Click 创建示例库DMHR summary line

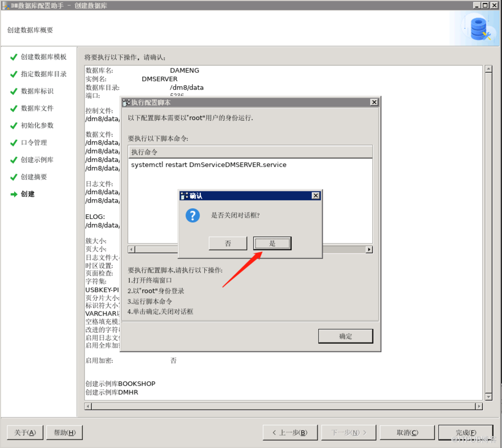[112, 392]
